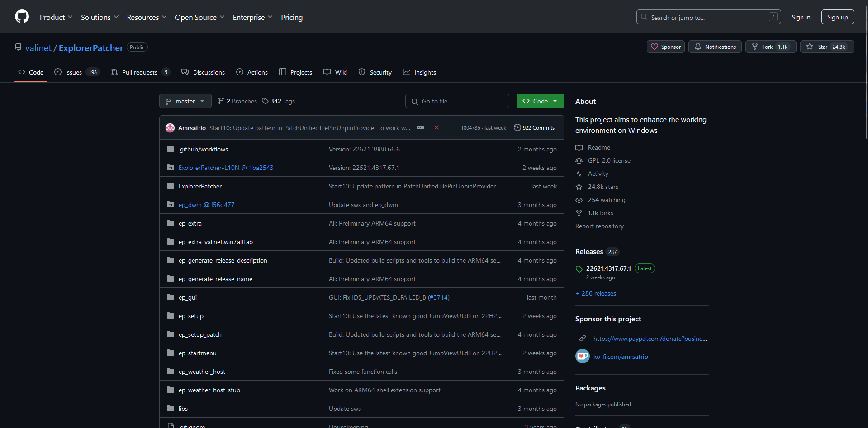Switch to the Issues tab
This screenshot has height=428, width=868.
[x=73, y=72]
